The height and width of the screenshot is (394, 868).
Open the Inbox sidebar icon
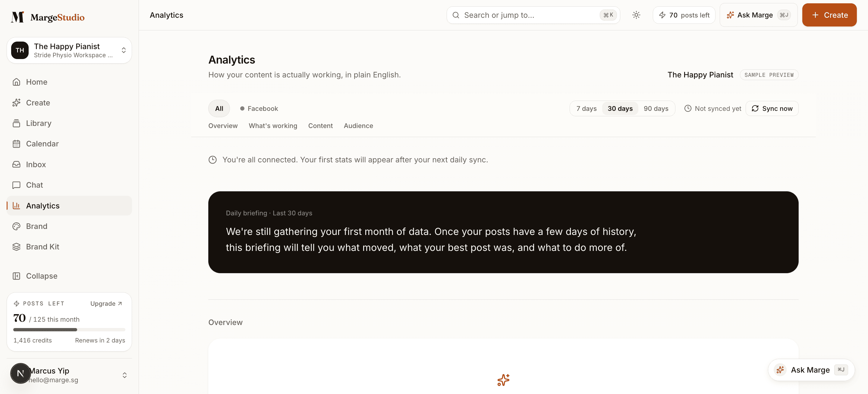point(16,164)
